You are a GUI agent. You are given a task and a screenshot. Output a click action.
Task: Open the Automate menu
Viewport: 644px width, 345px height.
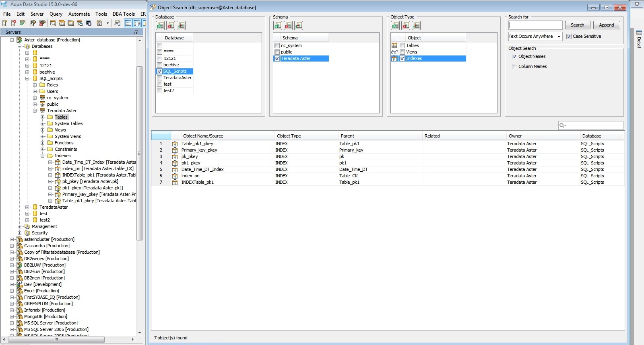(x=79, y=14)
